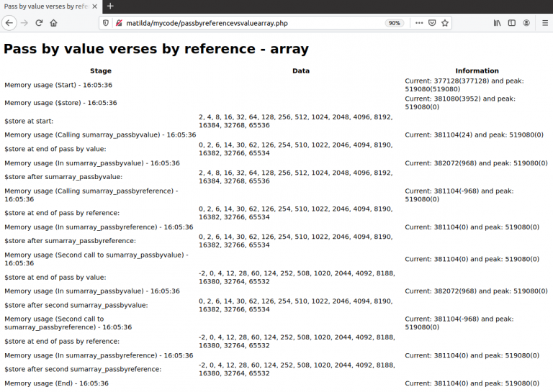Open page actions three-dot menu

pos(419,23)
